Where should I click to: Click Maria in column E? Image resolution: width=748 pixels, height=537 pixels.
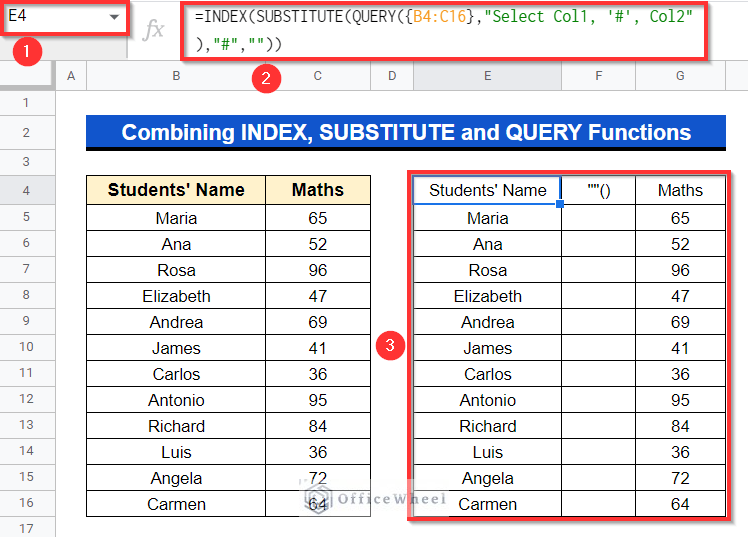pyautogui.click(x=487, y=218)
